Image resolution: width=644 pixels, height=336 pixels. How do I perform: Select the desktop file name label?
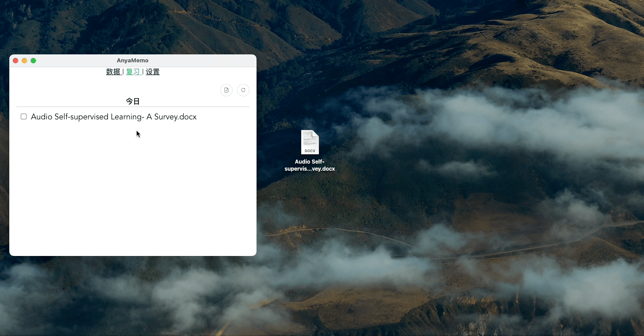tap(310, 165)
